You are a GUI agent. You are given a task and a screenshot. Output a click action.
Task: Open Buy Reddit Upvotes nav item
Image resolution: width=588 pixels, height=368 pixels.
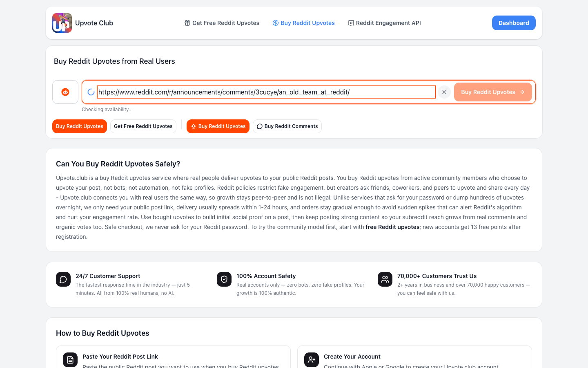click(304, 23)
